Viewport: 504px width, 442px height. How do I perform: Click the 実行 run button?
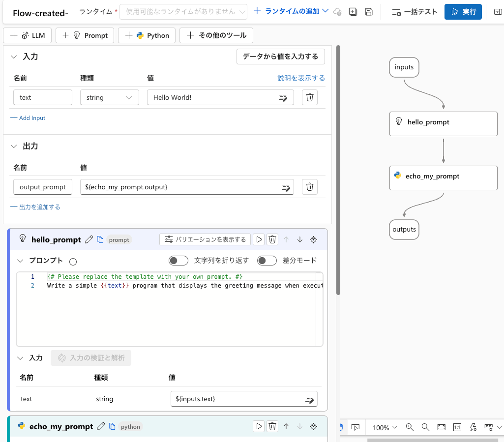click(x=463, y=11)
